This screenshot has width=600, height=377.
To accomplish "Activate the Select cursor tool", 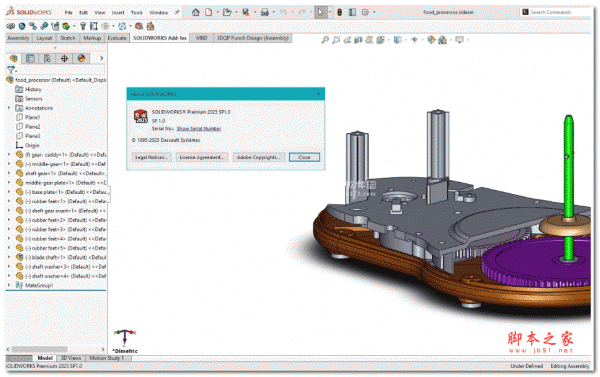I will 320,12.
